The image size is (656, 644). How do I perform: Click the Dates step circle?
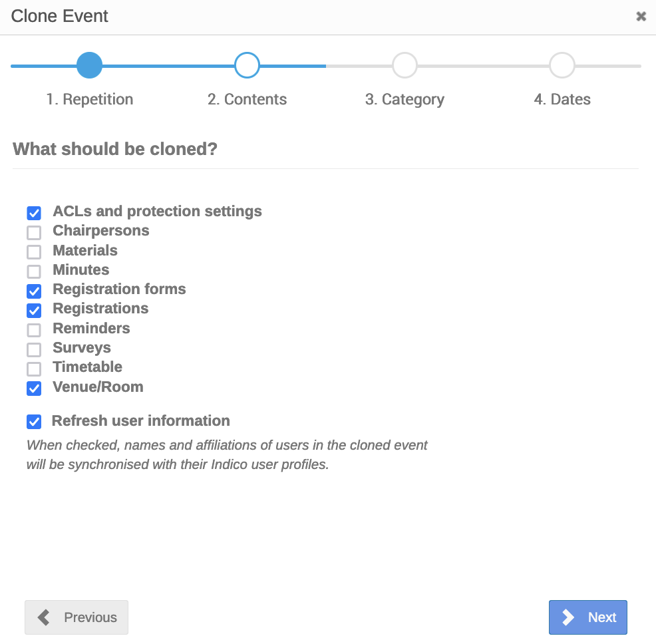click(x=562, y=65)
